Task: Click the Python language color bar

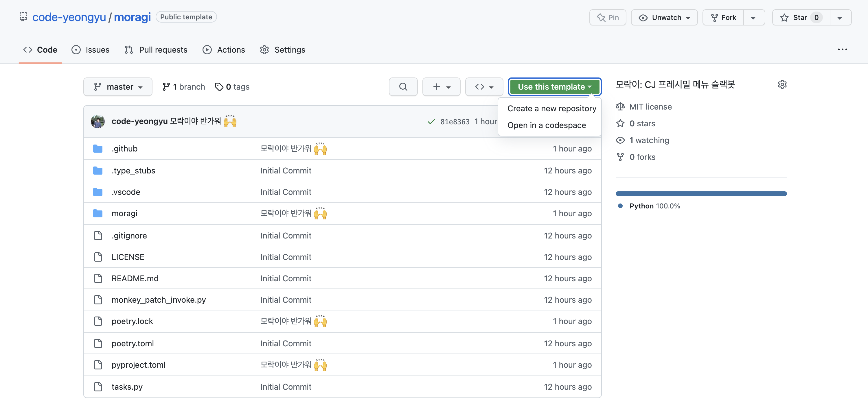Action: point(701,194)
